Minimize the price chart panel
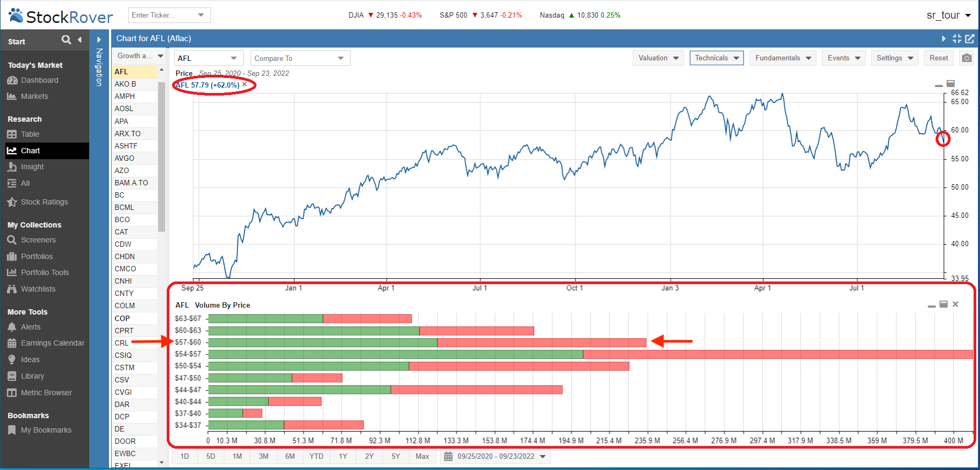This screenshot has height=470, width=980. point(938,84)
